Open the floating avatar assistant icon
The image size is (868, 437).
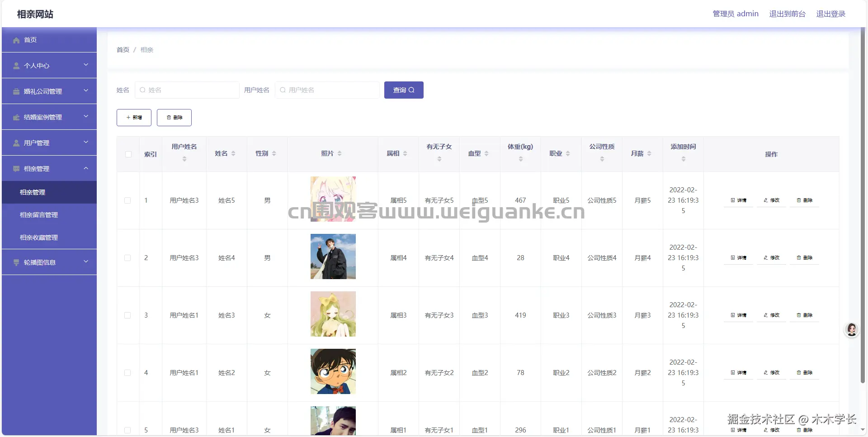click(x=852, y=330)
